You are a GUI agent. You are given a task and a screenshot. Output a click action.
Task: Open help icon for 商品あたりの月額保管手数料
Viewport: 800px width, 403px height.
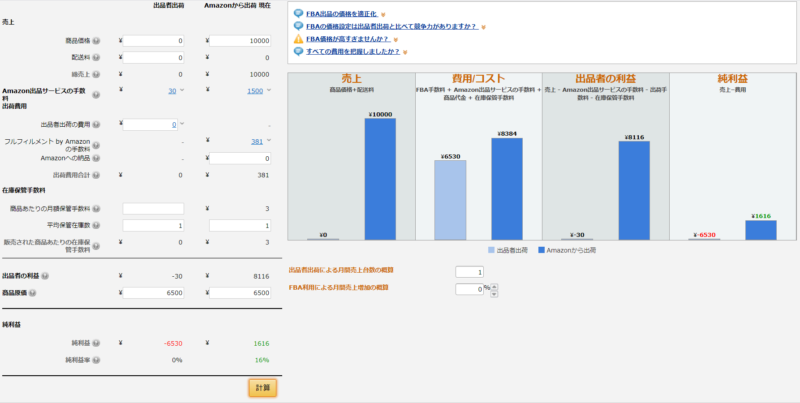(96, 209)
